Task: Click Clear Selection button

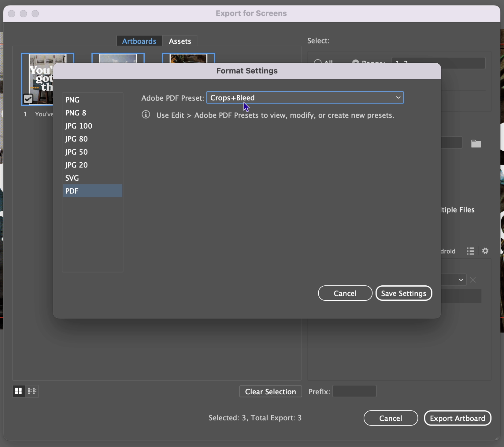Action: tap(271, 392)
